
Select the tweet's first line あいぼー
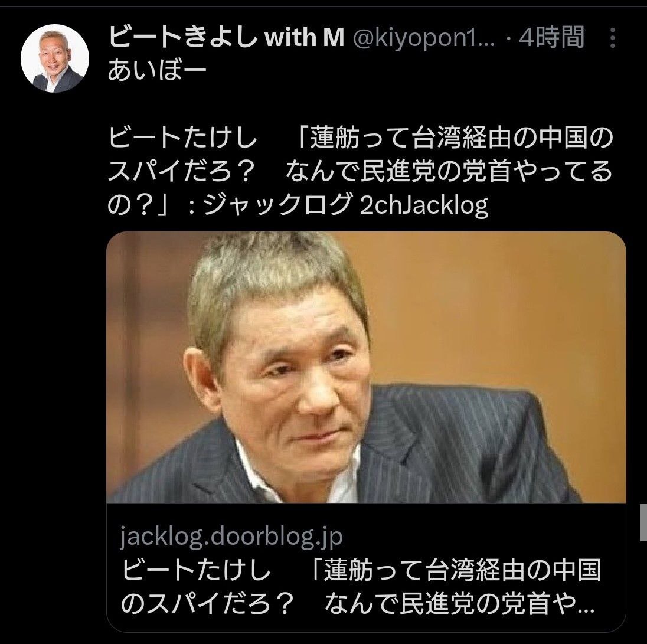(x=157, y=71)
